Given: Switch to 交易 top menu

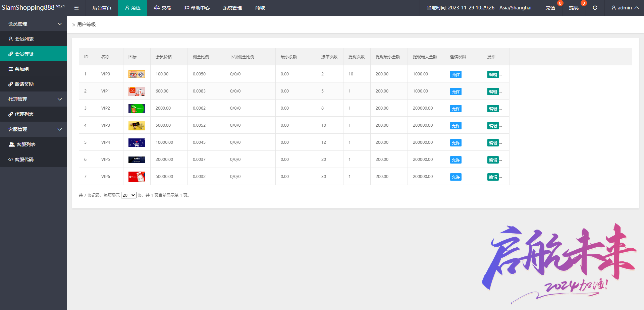Looking at the screenshot, I should pos(162,8).
